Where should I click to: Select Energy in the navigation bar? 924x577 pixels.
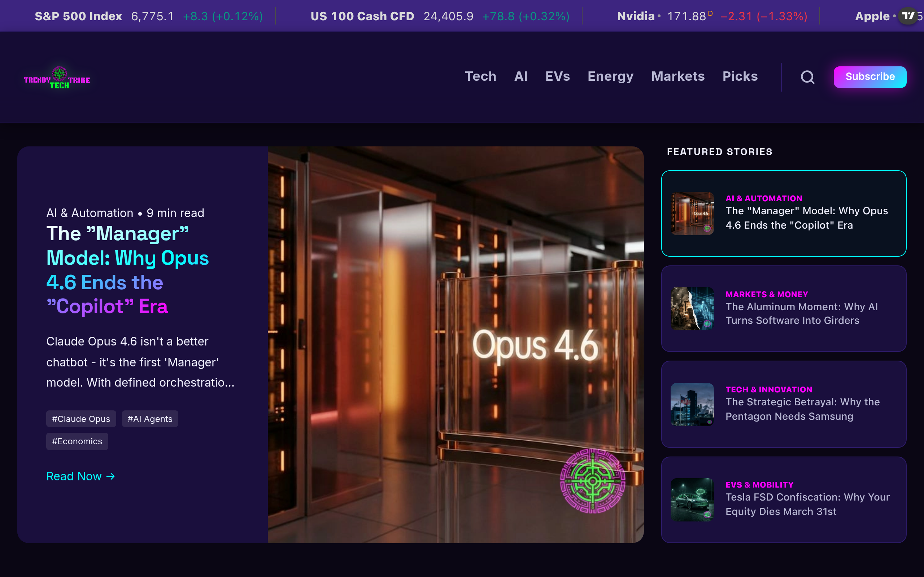tap(610, 76)
